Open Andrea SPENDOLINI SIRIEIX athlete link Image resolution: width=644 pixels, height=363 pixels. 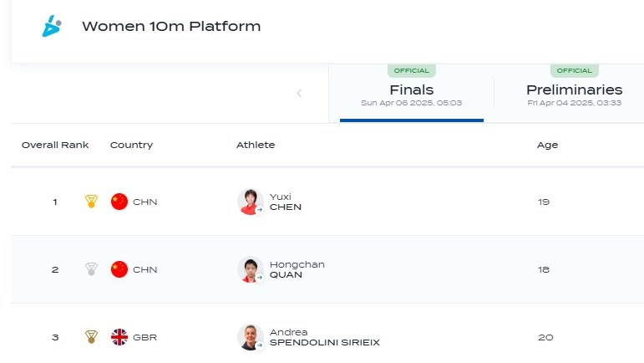pos(324,338)
